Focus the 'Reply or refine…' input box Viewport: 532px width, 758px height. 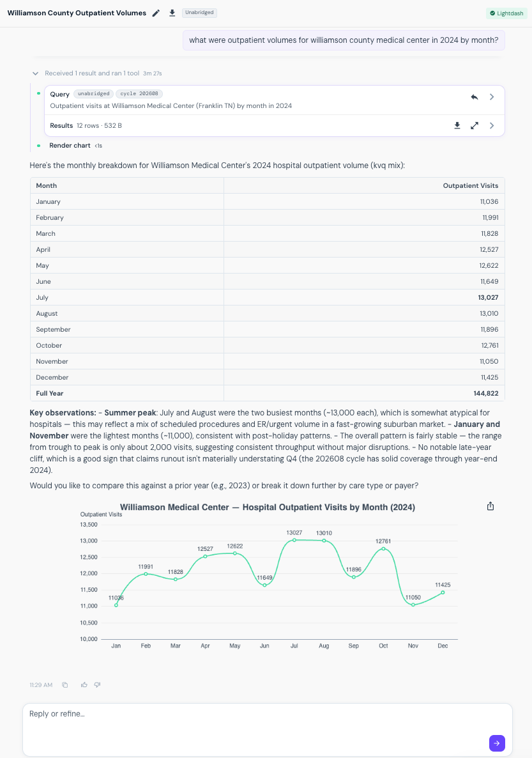[x=267, y=729]
